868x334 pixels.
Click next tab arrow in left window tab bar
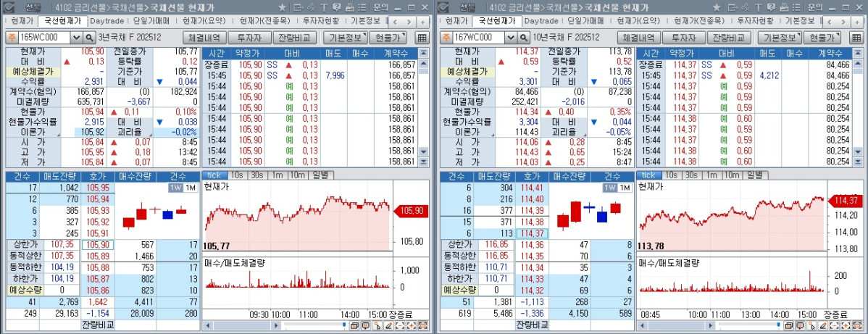click(409, 22)
